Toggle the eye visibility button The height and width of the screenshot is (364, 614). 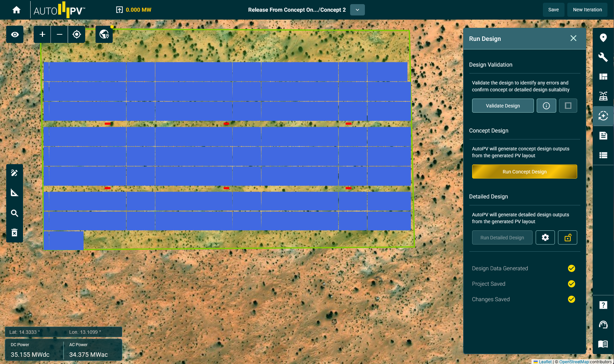pyautogui.click(x=15, y=34)
